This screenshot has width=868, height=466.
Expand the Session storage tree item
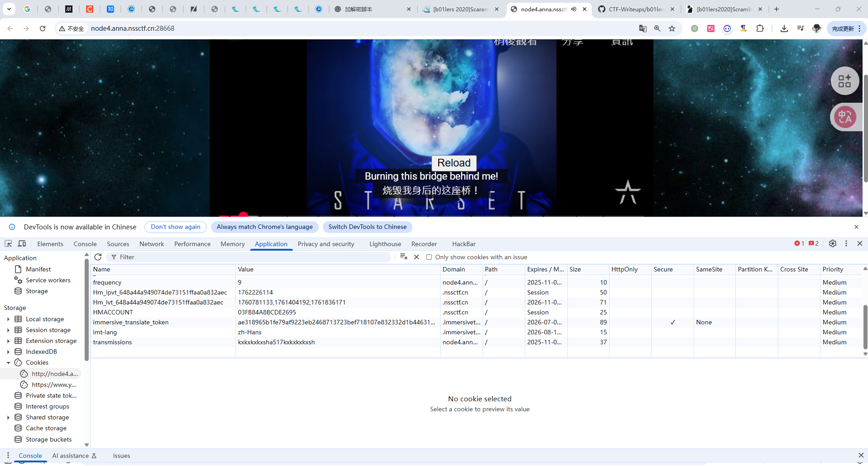click(x=8, y=330)
